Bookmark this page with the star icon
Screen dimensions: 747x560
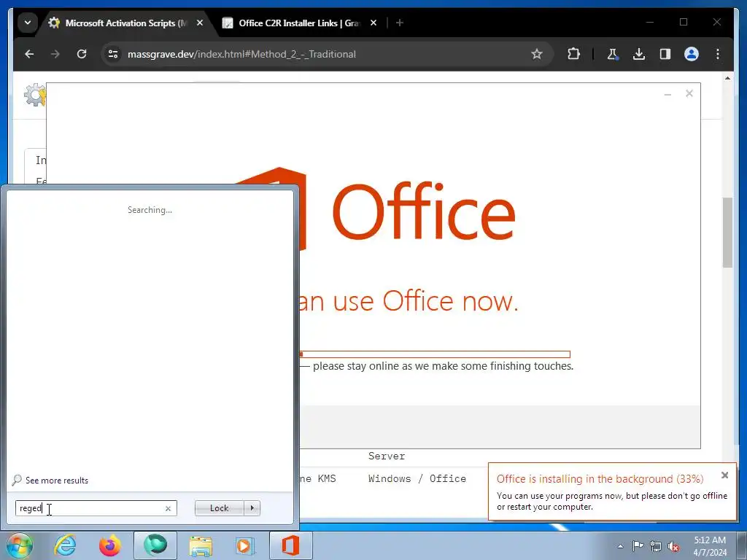[537, 54]
